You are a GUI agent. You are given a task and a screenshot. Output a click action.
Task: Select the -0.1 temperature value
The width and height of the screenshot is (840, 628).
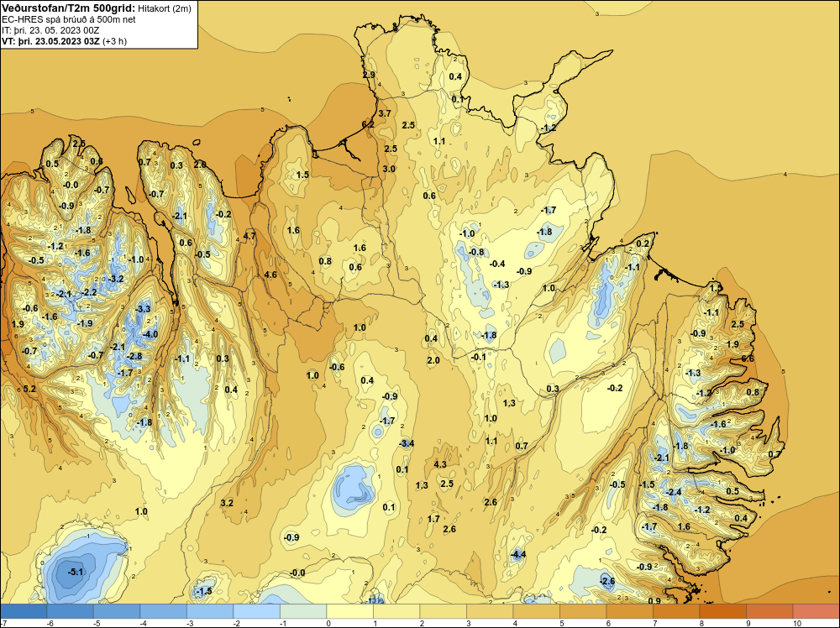click(x=479, y=357)
